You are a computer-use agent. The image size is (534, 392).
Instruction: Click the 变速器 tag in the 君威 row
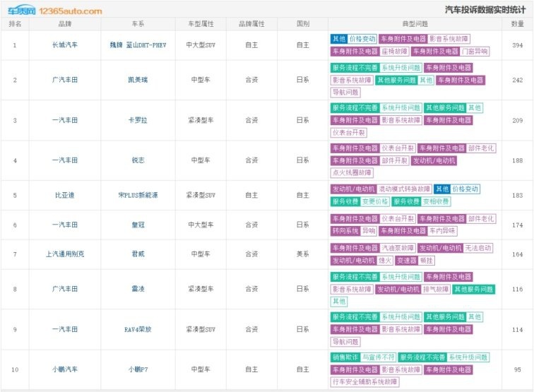point(407,261)
